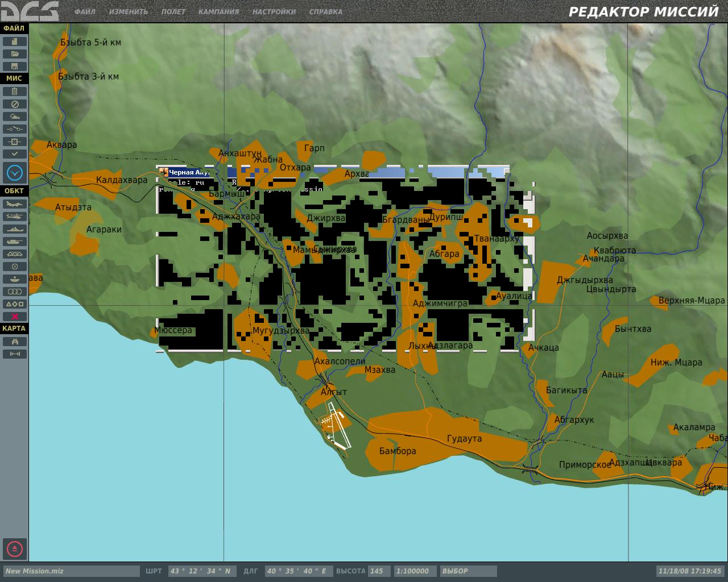Click the Ниж. Мцара label on map
Viewport: 728px width, 582px height.
pyautogui.click(x=676, y=363)
